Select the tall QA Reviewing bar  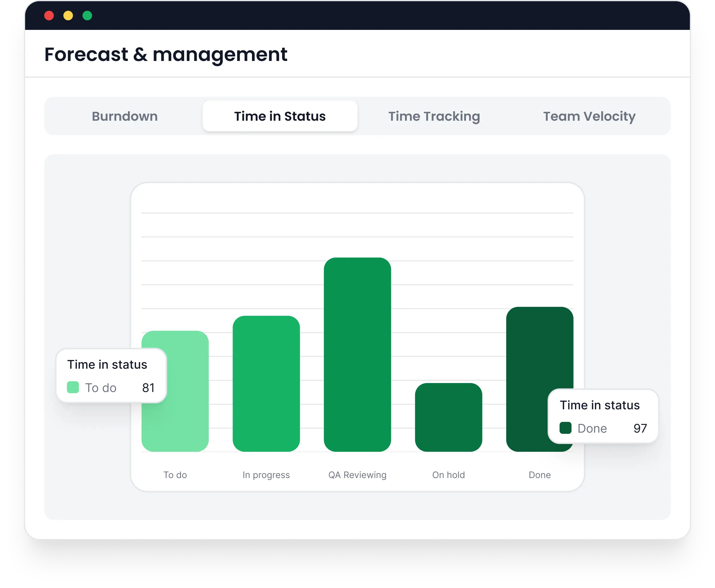coord(357,354)
